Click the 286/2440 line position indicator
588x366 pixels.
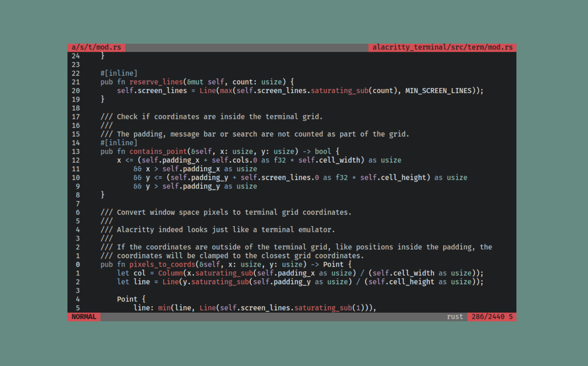pos(488,317)
